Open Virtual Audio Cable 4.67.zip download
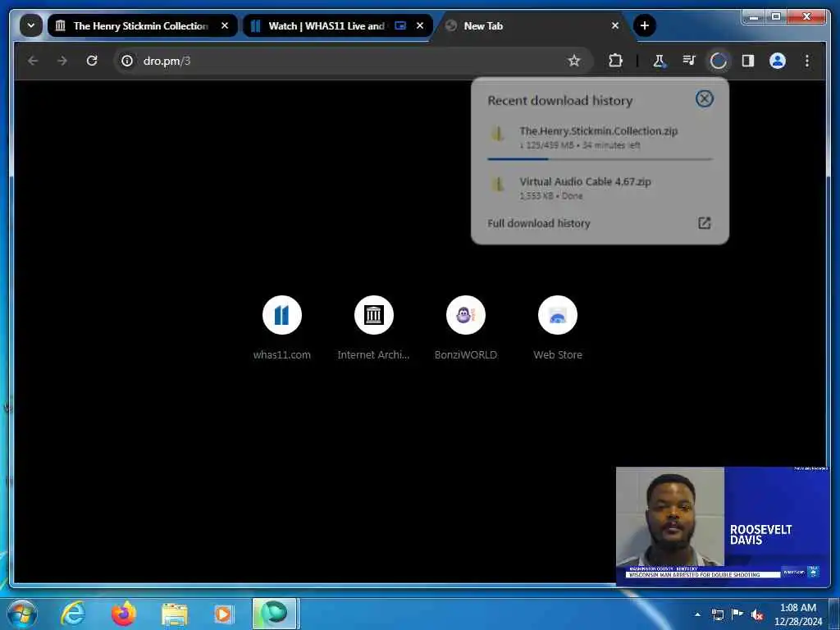 (x=600, y=188)
